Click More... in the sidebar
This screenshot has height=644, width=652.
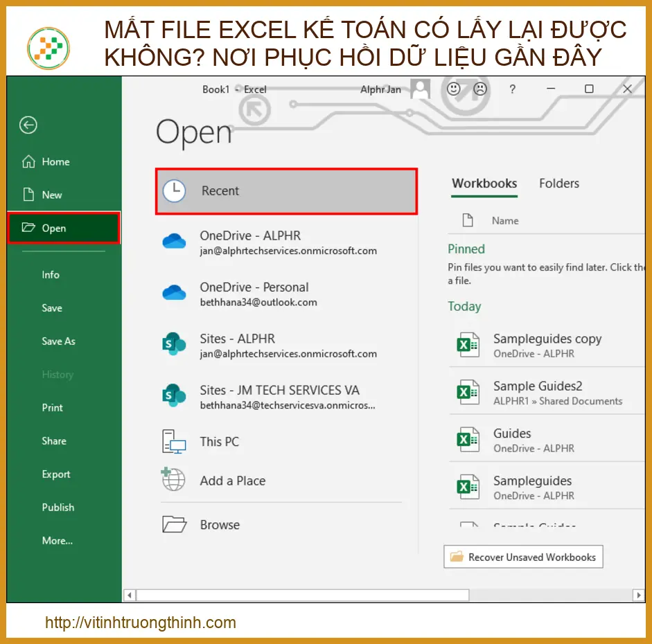[58, 541]
